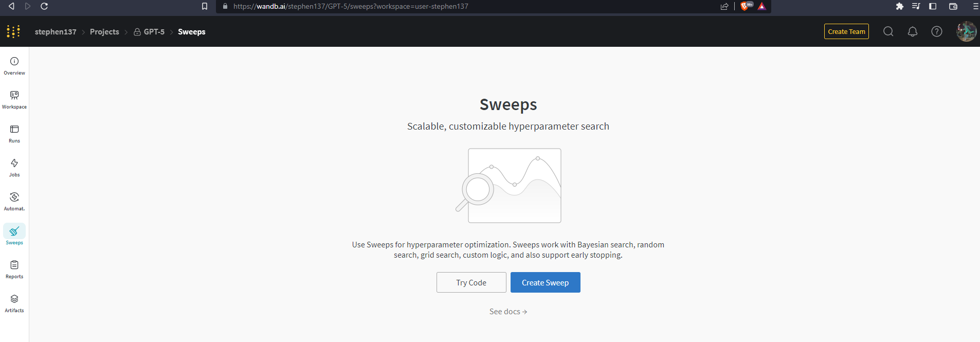980x342 pixels.
Task: Click the Create Sweep button
Action: [x=546, y=282]
